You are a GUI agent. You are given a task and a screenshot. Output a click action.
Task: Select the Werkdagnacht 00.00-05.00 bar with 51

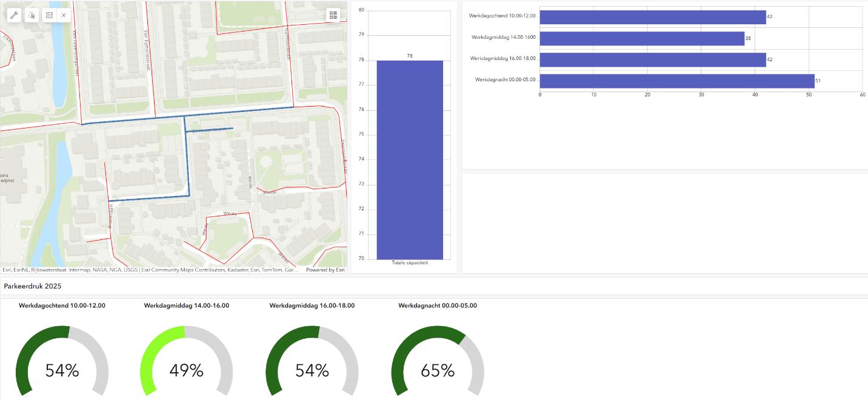click(676, 81)
